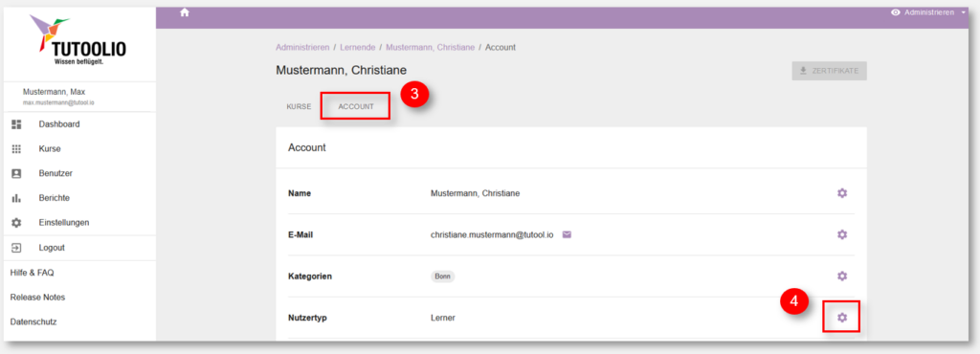Edit Name via its gear icon

pyautogui.click(x=842, y=193)
